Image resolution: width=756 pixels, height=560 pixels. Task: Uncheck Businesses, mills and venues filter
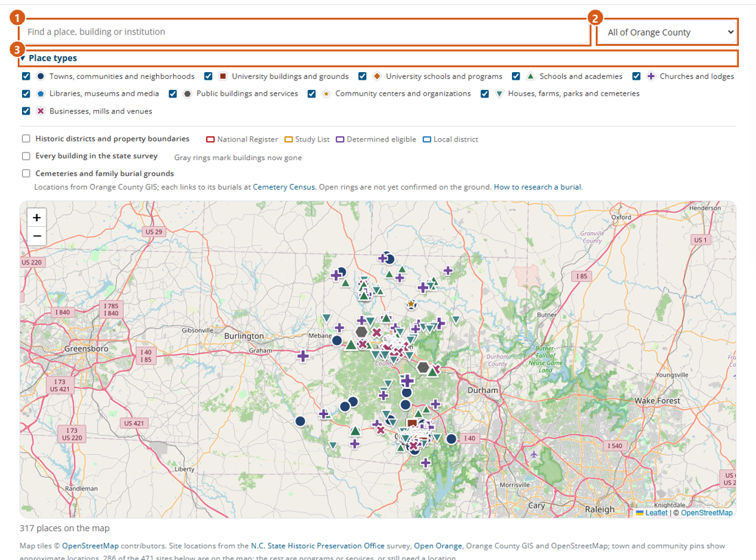pyautogui.click(x=26, y=111)
